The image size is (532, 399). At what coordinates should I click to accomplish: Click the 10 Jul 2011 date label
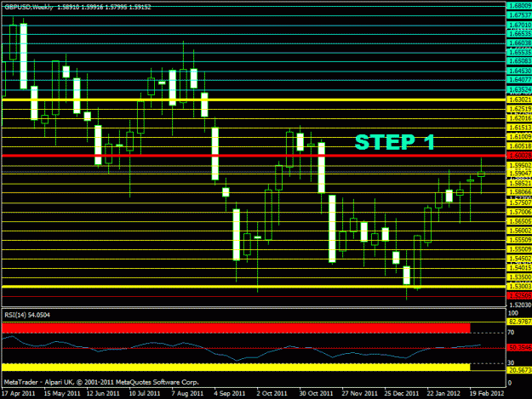[145, 394]
